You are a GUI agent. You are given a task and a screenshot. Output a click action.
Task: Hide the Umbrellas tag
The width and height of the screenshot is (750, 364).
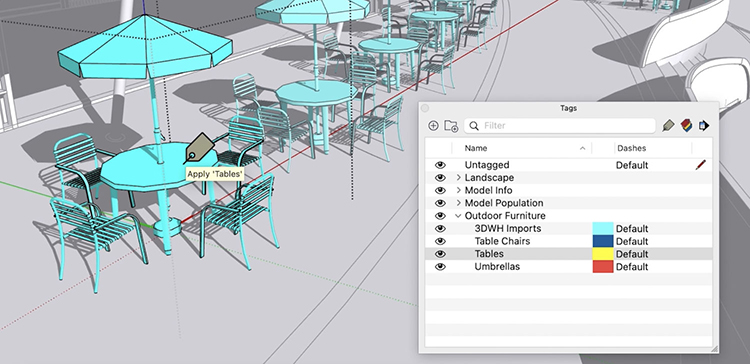point(440,266)
